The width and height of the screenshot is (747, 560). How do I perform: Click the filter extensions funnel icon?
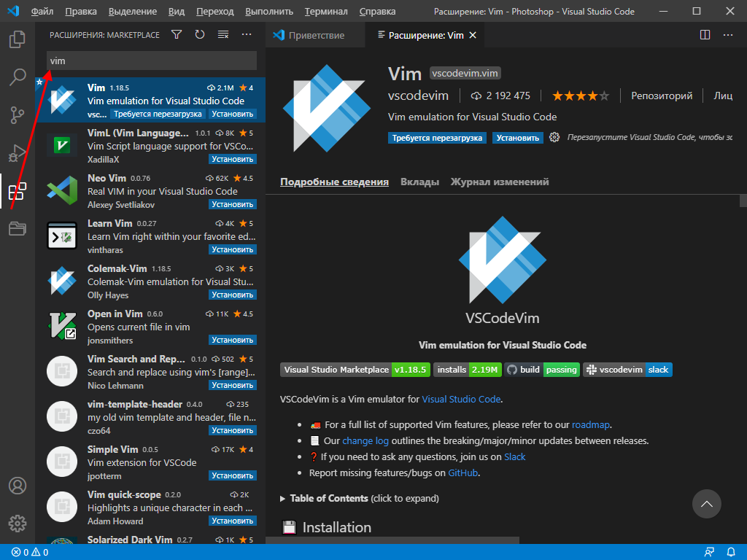tap(176, 34)
